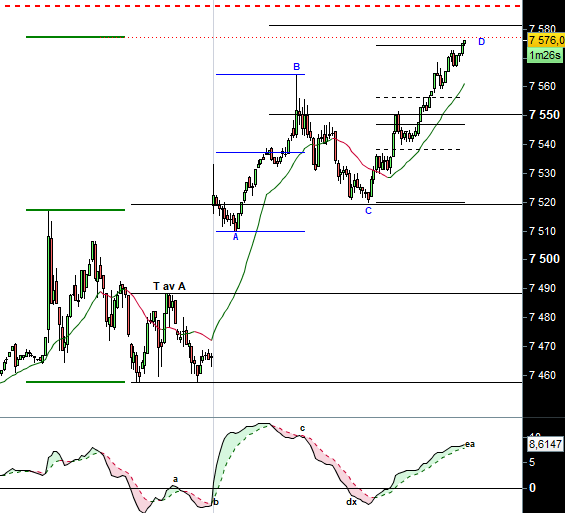Select the green horizontal line near 7 460
Viewport: 565px width, 513px height.
(x=75, y=382)
